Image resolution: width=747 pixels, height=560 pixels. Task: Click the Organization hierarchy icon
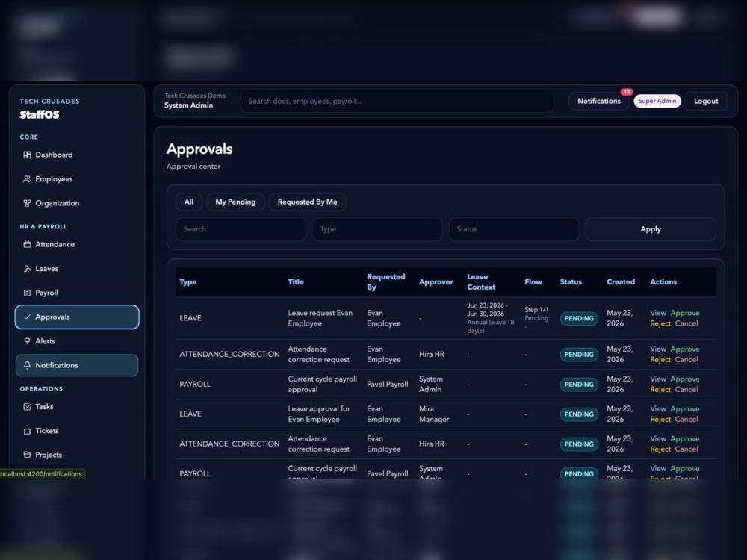(27, 203)
